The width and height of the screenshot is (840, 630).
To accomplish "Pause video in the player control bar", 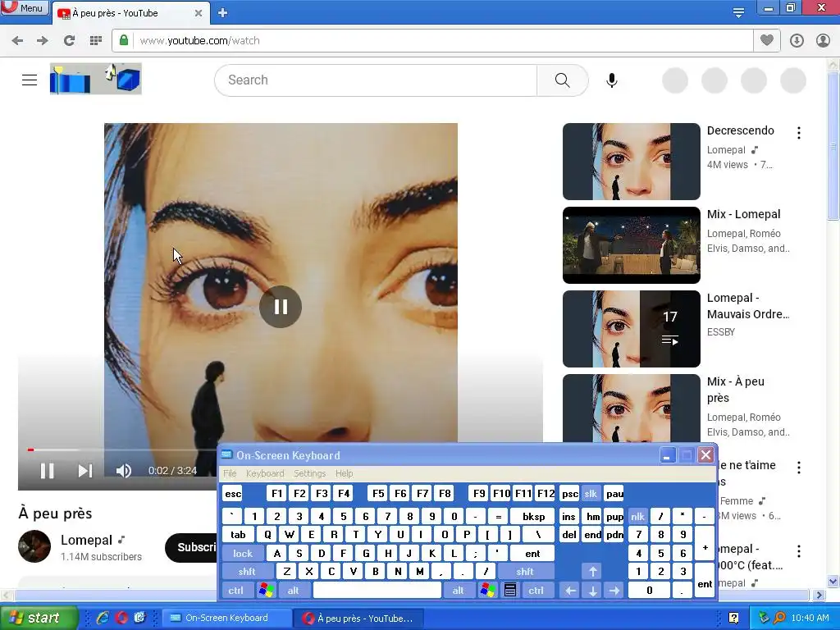I will 47,471.
